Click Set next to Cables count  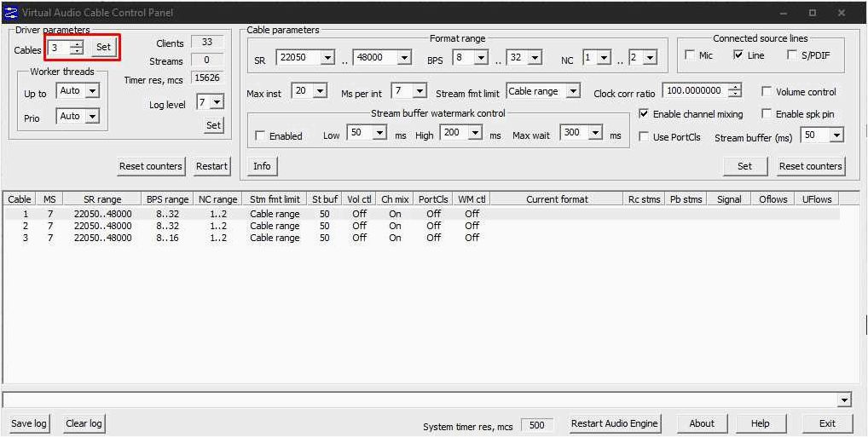click(x=103, y=48)
